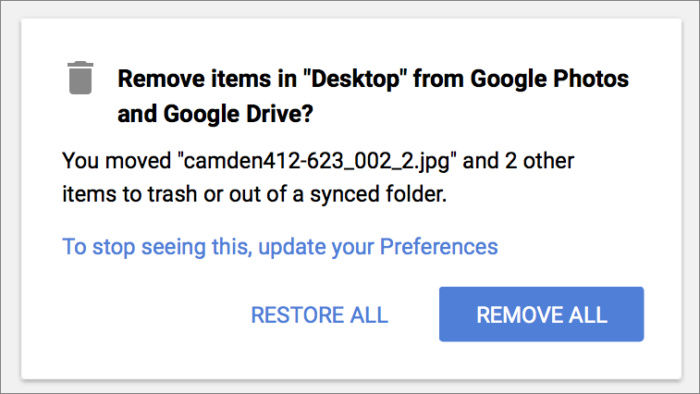Confirm deletion with REMOVE ALL button
The image size is (700, 394).
click(541, 314)
